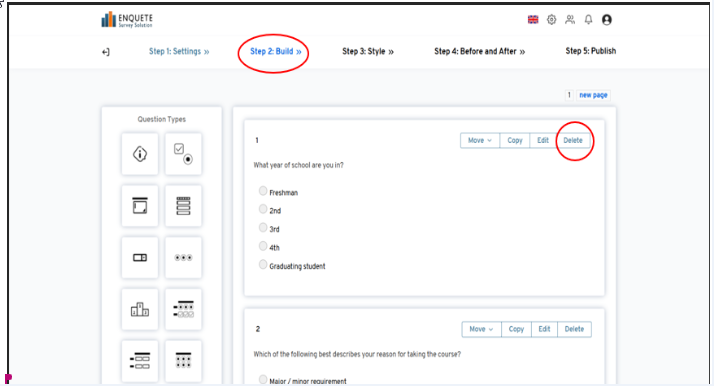Delete question 2

pos(574,329)
